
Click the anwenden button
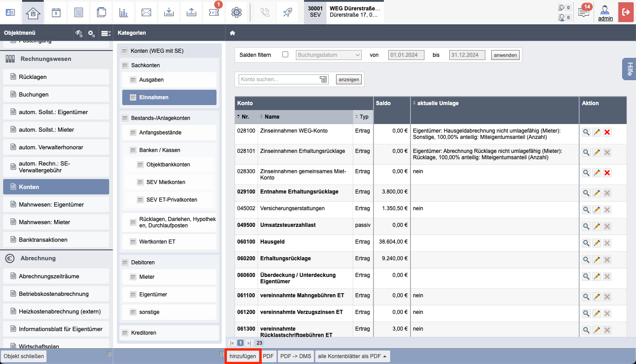tap(505, 55)
